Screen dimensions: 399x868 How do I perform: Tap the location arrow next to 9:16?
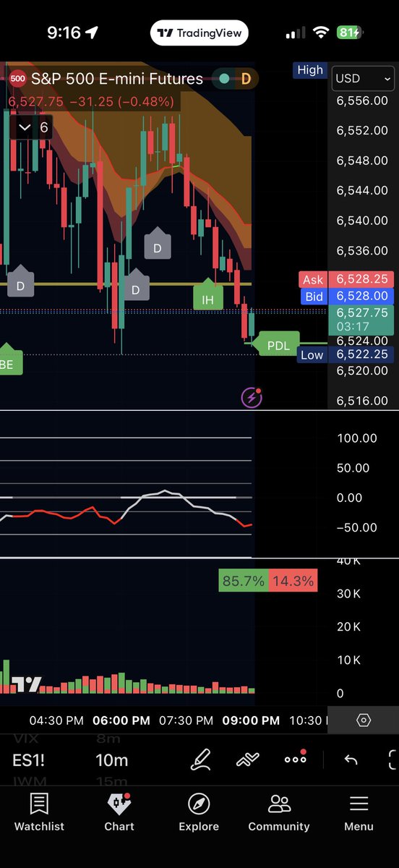click(x=92, y=33)
